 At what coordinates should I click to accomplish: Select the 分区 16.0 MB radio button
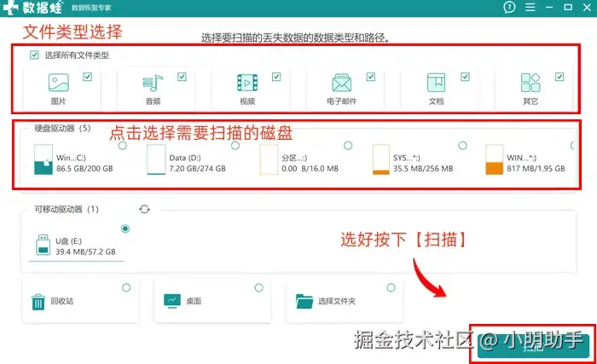pyautogui.click(x=348, y=146)
